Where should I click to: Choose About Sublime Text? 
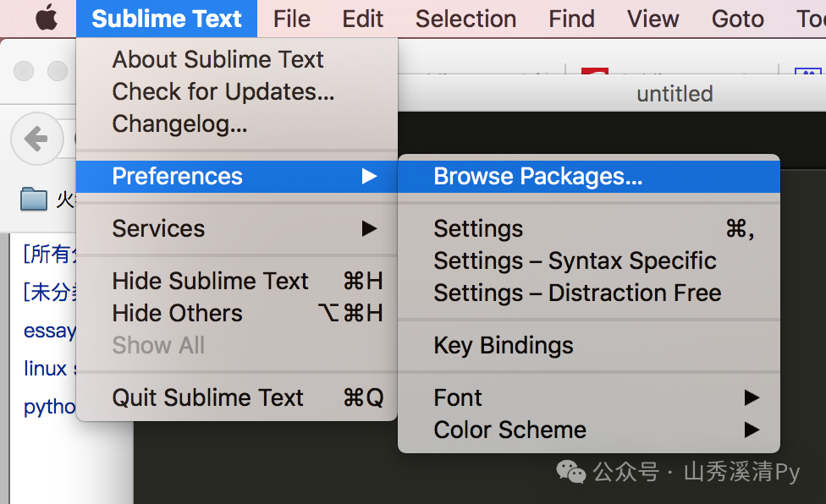click(x=236, y=59)
